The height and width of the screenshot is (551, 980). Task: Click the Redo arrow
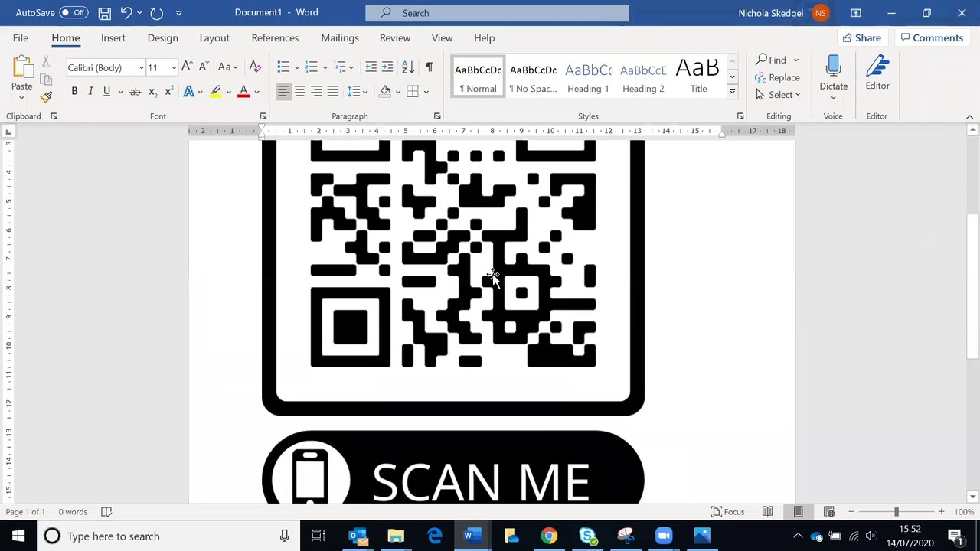(x=156, y=13)
